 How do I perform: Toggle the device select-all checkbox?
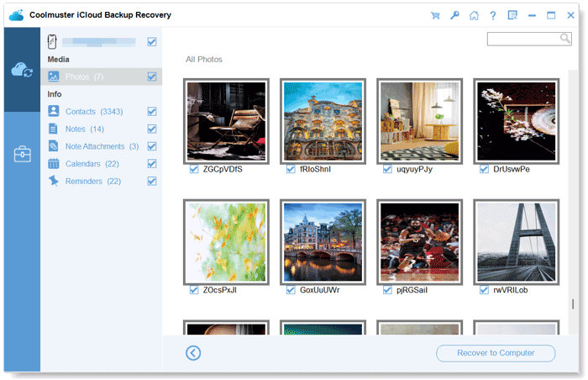(152, 42)
